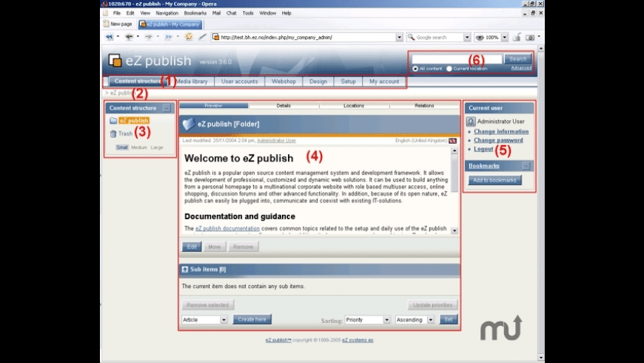The height and width of the screenshot is (363, 644).
Task: Click the camera-like toolbar icon
Action: pos(530,37)
